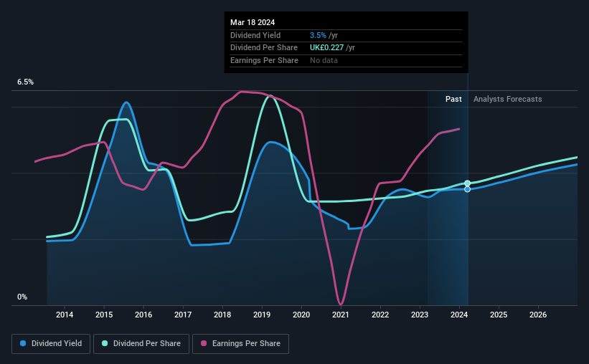Click the 2025 x-axis label

click(x=499, y=315)
